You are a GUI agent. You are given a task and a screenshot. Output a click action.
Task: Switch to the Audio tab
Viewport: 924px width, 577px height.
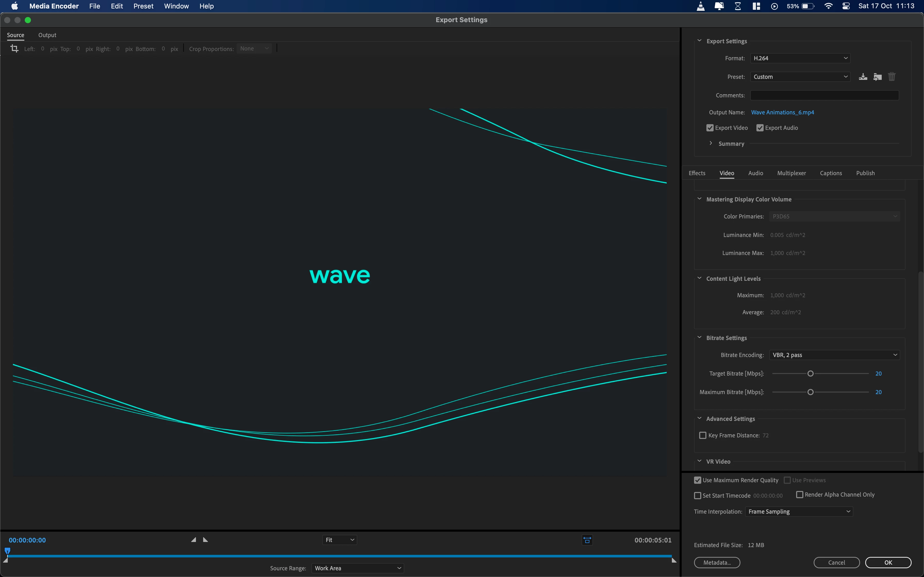tap(755, 173)
